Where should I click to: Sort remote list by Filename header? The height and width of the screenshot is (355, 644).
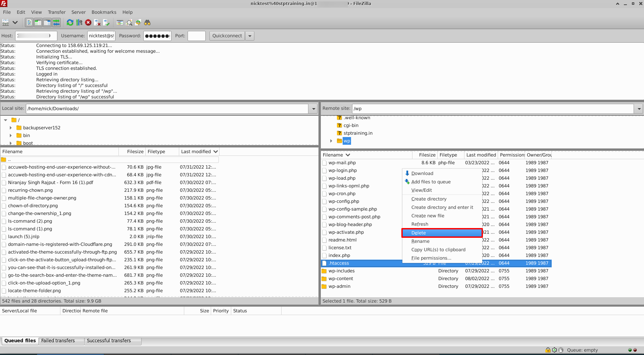pyautogui.click(x=366, y=155)
